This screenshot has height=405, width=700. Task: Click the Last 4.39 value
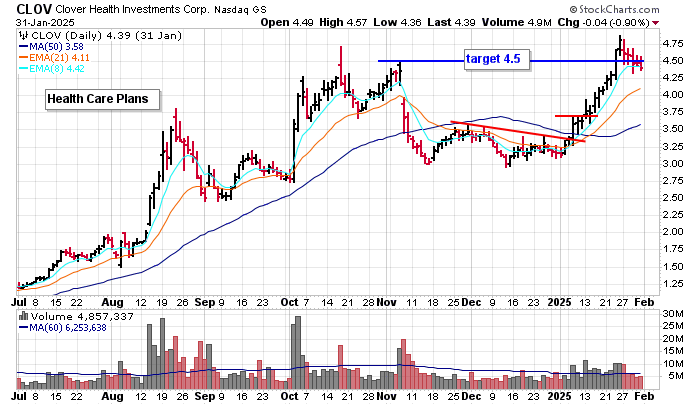click(451, 22)
